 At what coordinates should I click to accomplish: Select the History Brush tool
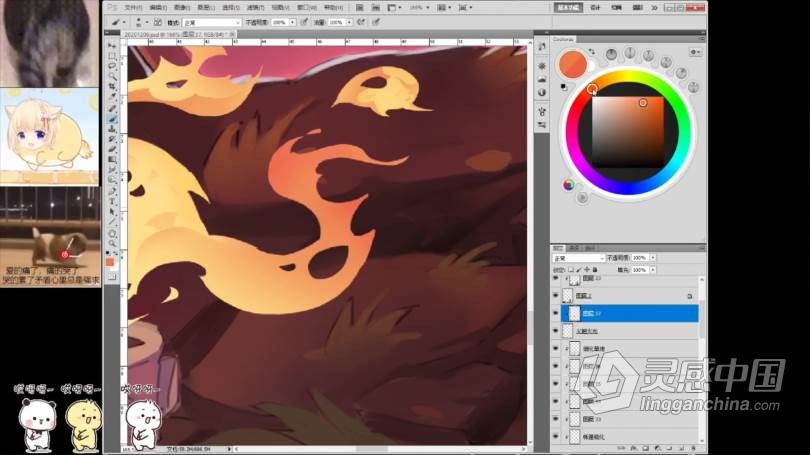[x=112, y=139]
